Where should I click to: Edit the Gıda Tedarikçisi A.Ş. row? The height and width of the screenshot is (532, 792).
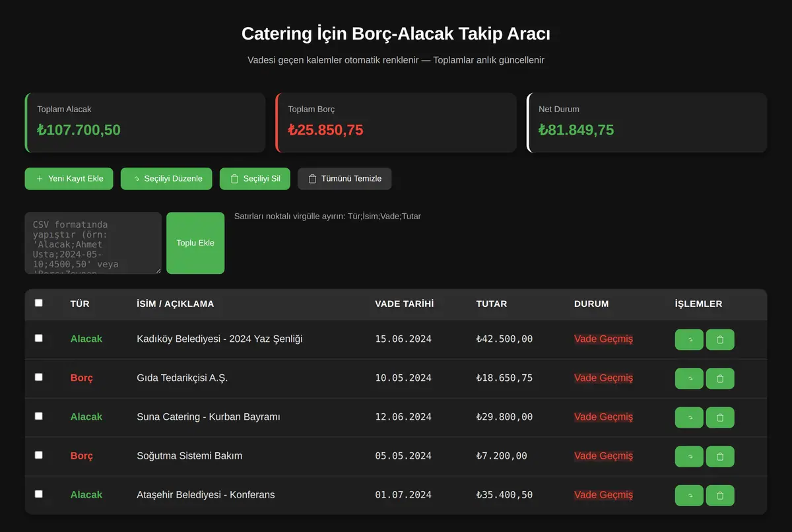689,379
